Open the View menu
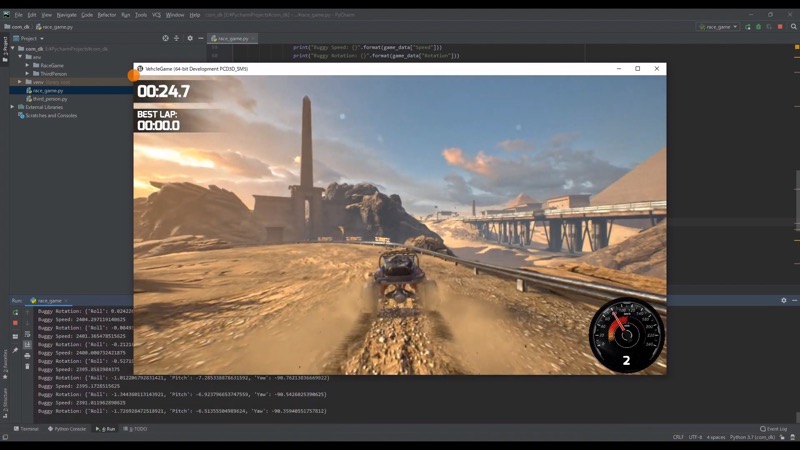This screenshot has height=450, width=800. click(46, 15)
